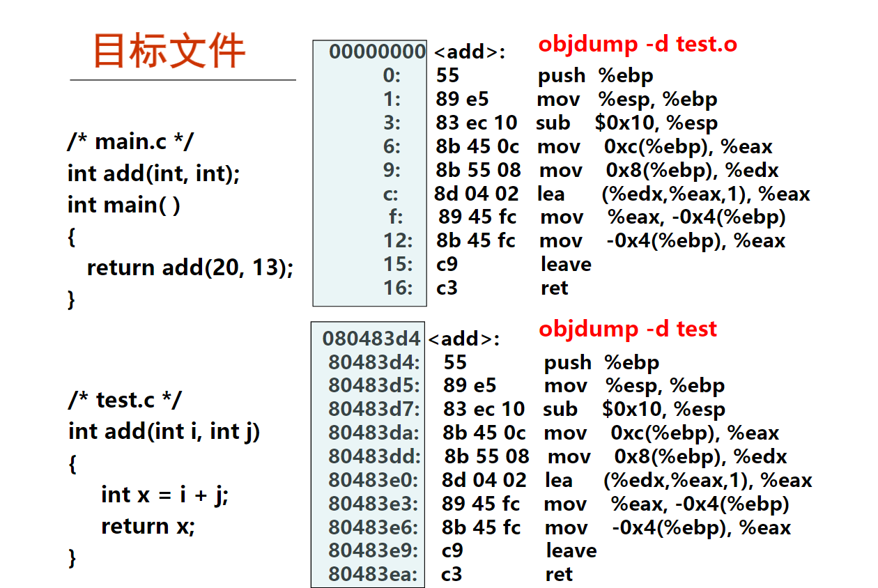Click the address "80483e3:"
The height and width of the screenshot is (588, 878).
pyautogui.click(x=374, y=504)
